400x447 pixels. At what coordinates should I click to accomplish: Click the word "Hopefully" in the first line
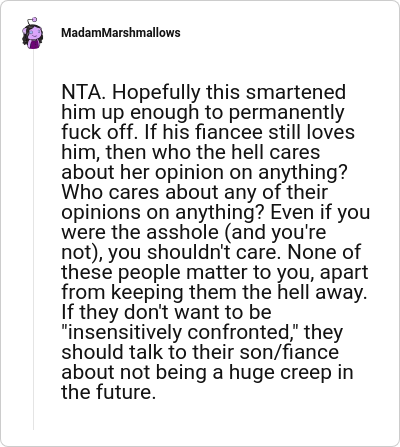coord(157,93)
